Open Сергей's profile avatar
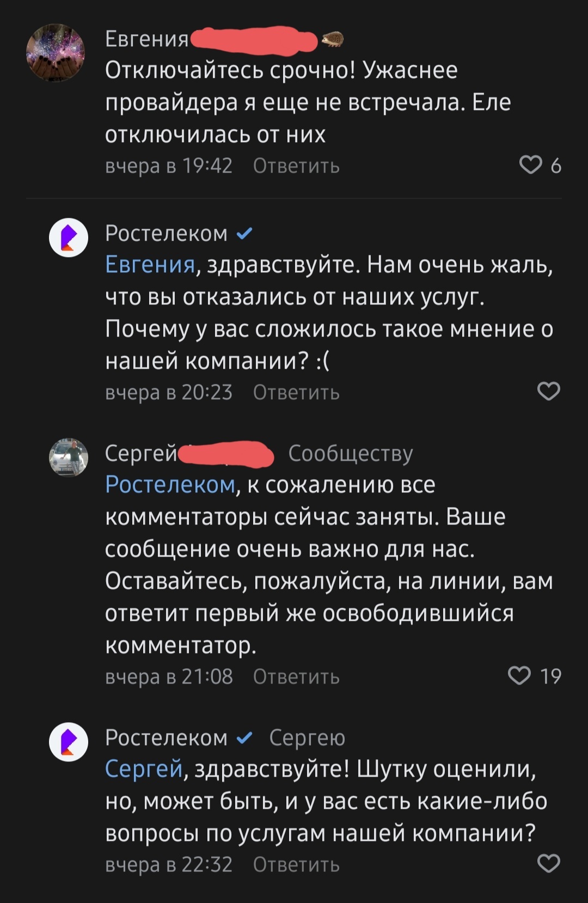 coord(69,457)
